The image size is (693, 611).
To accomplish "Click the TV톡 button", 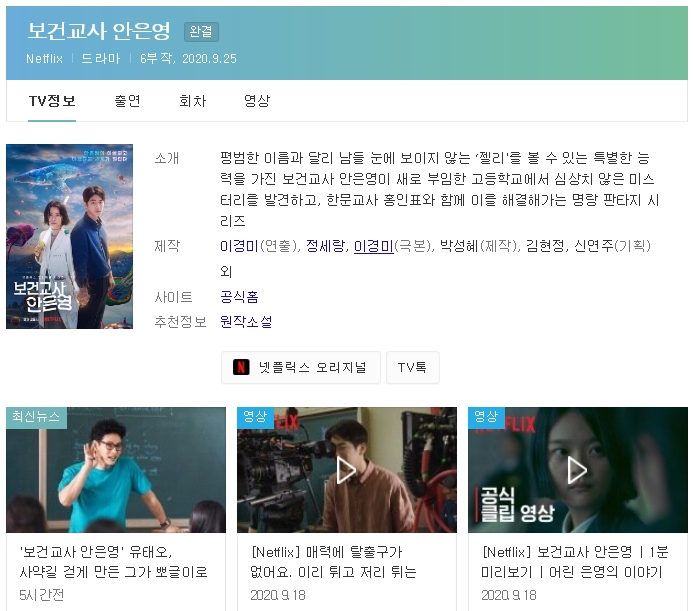I will coord(413,367).
